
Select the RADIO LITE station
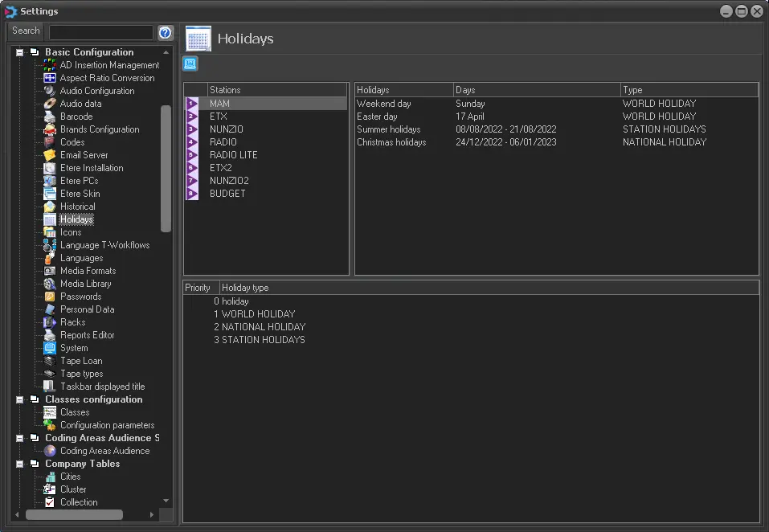[233, 155]
